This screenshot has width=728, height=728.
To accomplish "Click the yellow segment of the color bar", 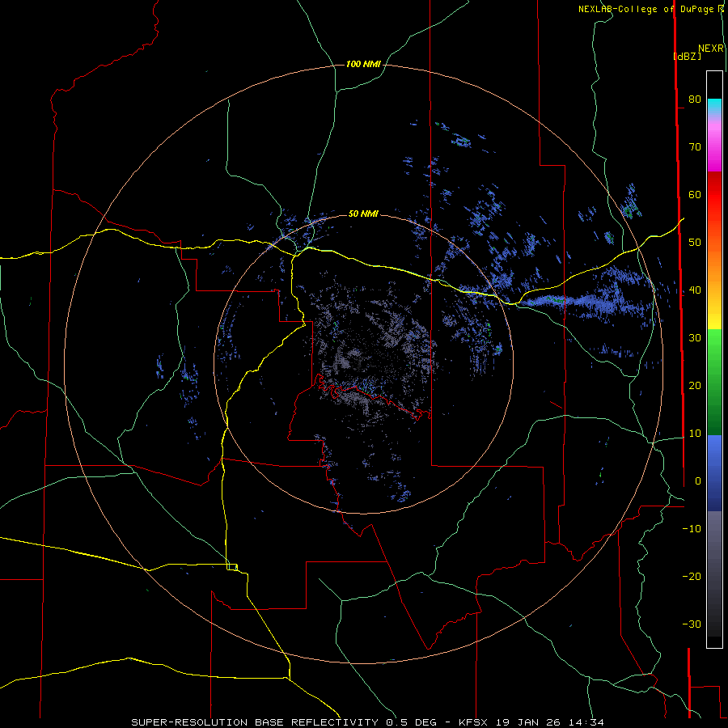I will click(714, 320).
